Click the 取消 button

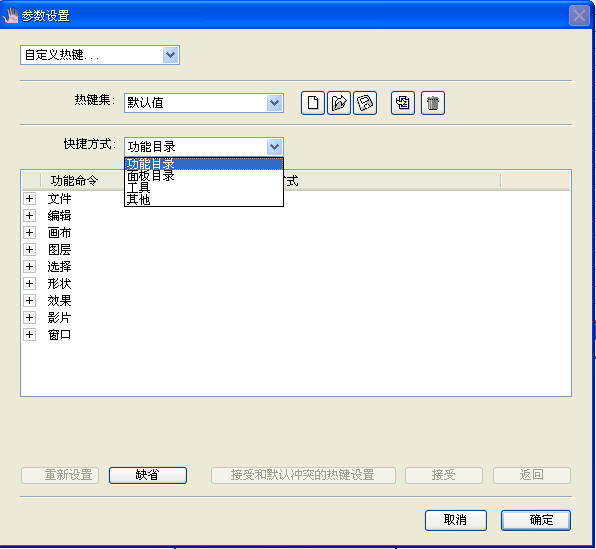tap(456, 520)
